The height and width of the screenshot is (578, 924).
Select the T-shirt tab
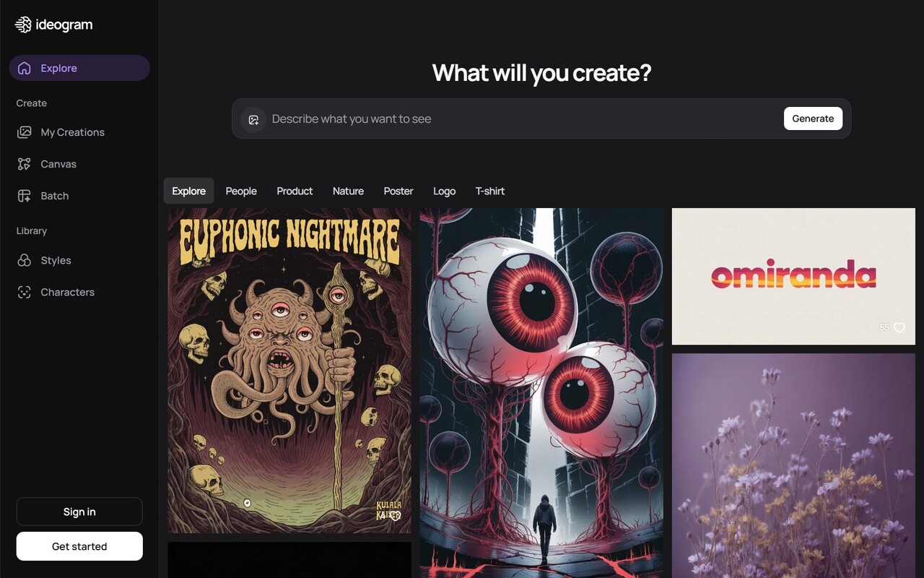tap(489, 191)
